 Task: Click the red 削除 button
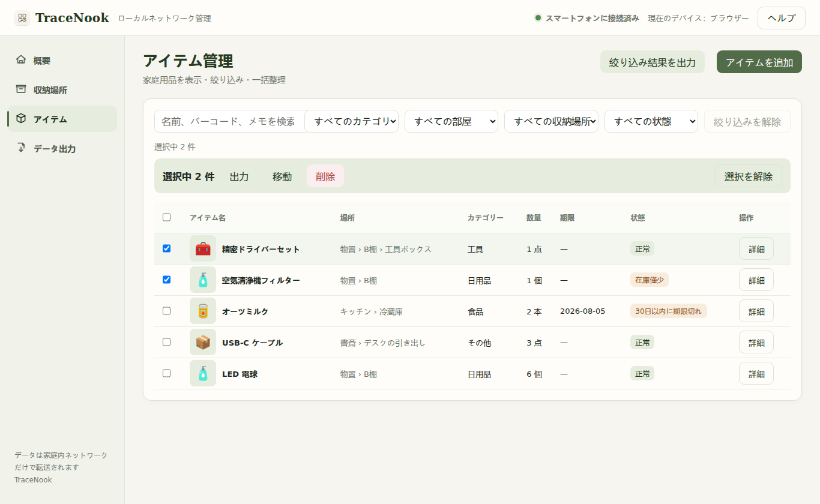(325, 176)
